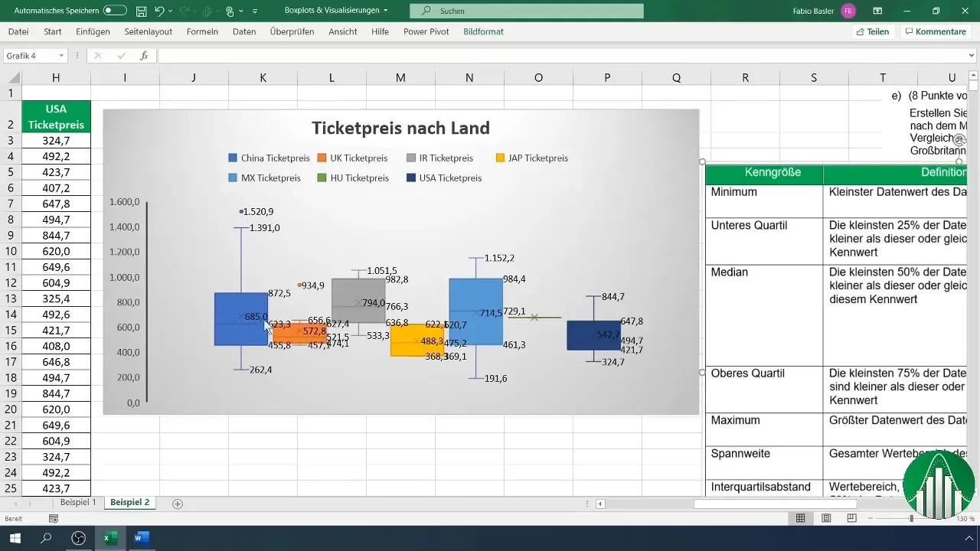Select the Beispiel 1 sheet tab
Viewport: 980px width, 551px height.
(x=79, y=503)
